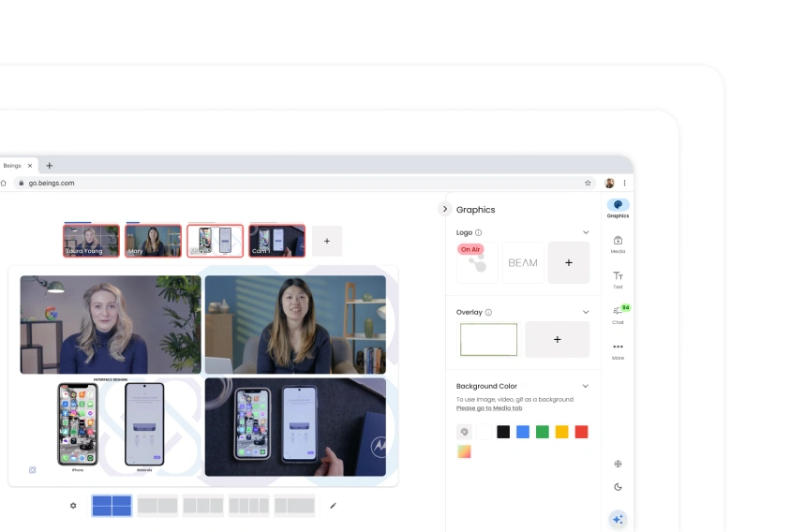790x532 pixels.
Task: Choose the yellow background color swatch
Action: click(x=561, y=432)
